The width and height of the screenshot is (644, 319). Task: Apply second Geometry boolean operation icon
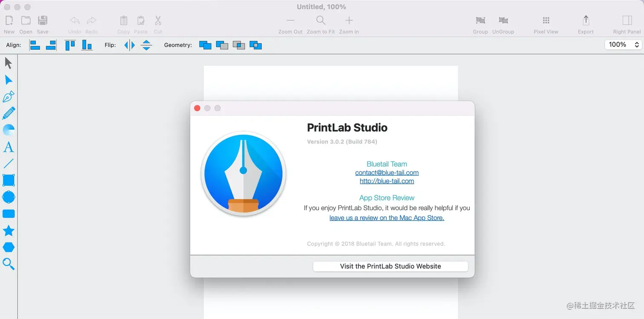pyautogui.click(x=222, y=45)
